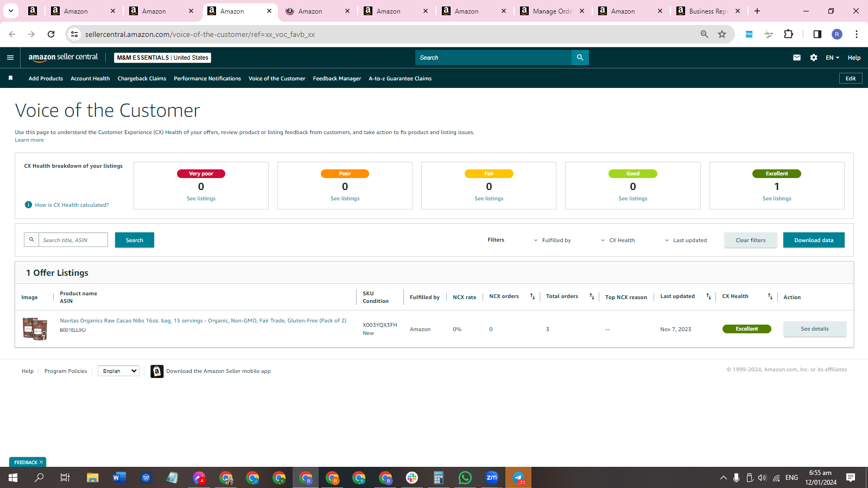868x488 pixels.
Task: Open Performance Notifications
Action: tap(207, 79)
